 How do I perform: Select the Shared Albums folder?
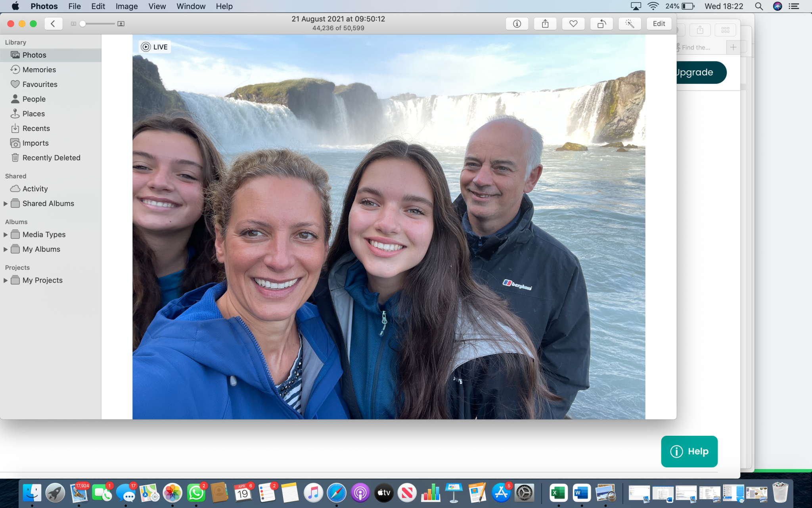(x=48, y=204)
